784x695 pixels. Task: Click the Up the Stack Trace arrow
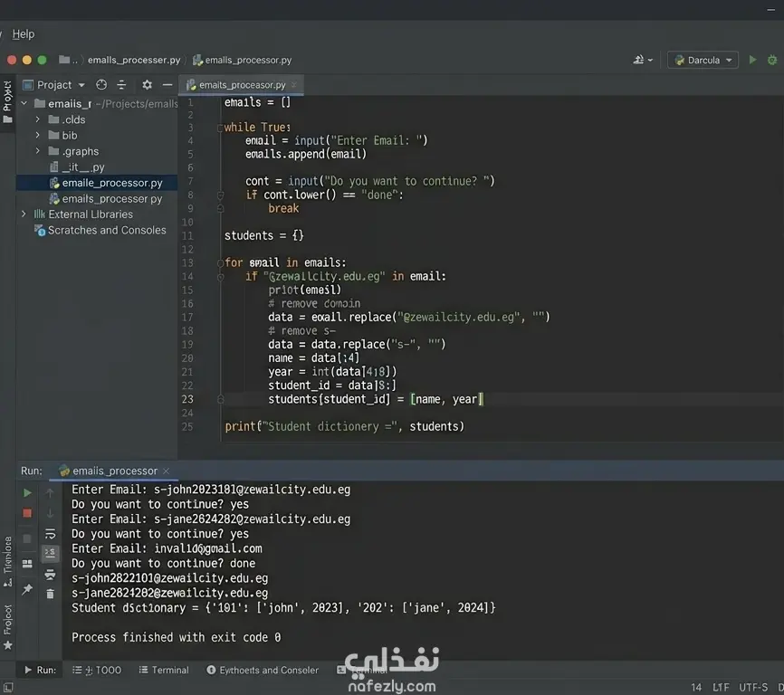coord(50,493)
